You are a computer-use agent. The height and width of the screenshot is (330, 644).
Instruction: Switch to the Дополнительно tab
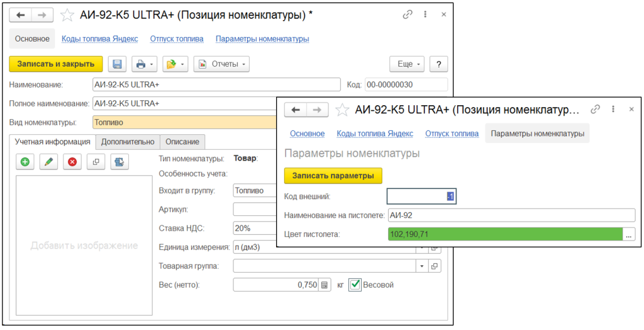(x=128, y=142)
